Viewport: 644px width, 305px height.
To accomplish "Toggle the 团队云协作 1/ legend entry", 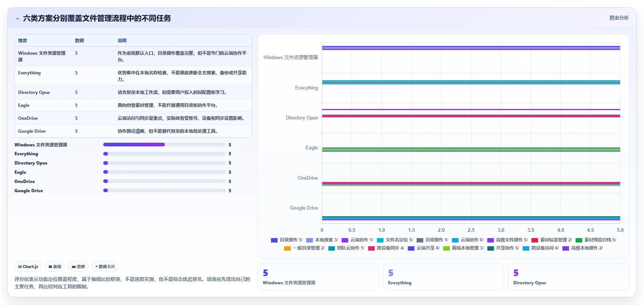I will point(346,248).
